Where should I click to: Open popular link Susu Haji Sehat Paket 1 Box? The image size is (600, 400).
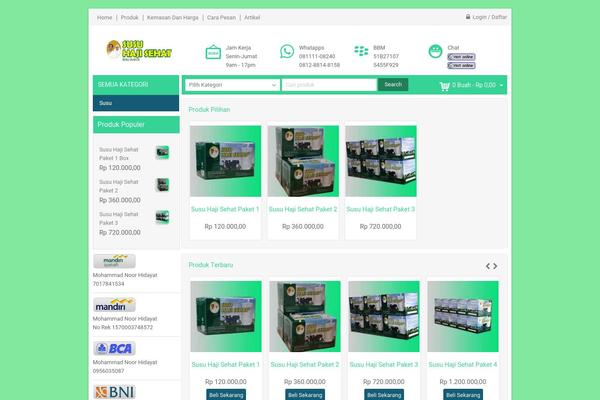(119, 154)
